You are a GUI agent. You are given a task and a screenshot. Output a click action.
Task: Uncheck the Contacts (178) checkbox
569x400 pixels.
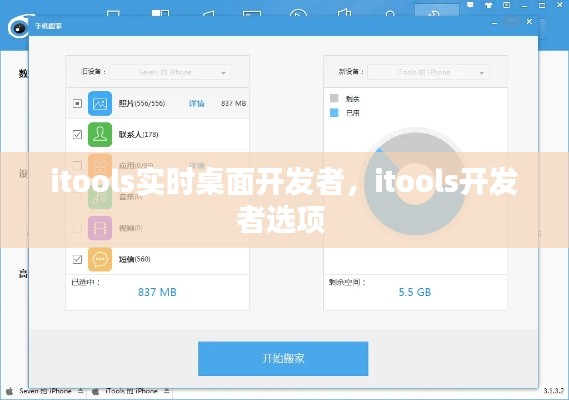[77, 135]
